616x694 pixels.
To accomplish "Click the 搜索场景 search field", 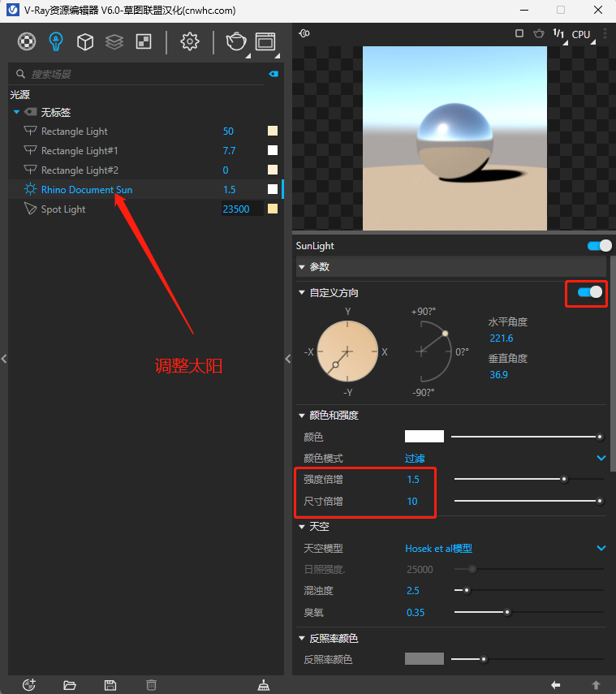I will click(x=138, y=74).
